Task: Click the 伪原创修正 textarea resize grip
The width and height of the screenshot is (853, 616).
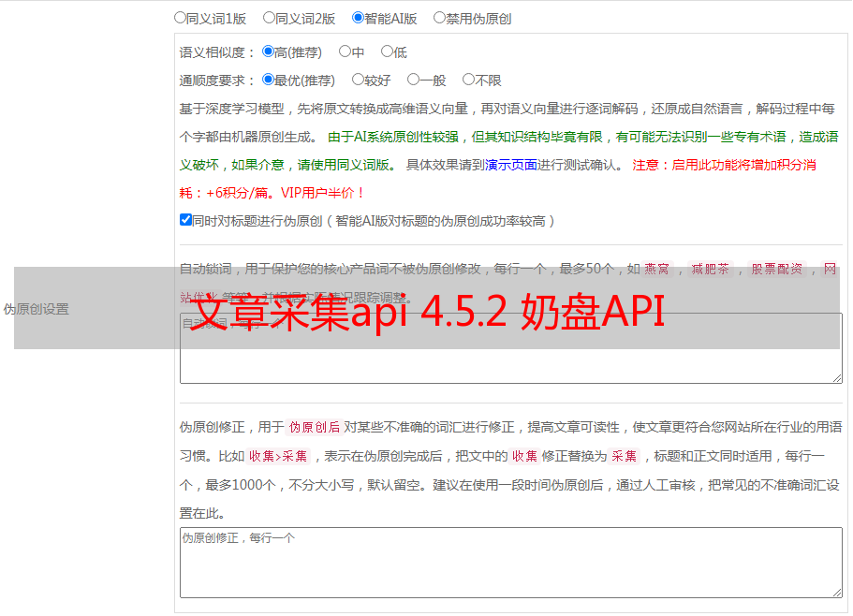Action: pos(837,593)
